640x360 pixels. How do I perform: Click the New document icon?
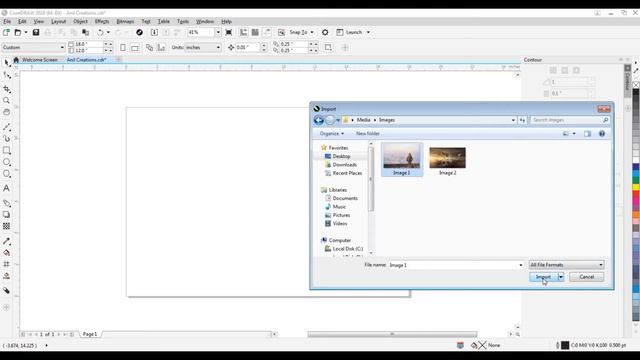tap(7, 32)
